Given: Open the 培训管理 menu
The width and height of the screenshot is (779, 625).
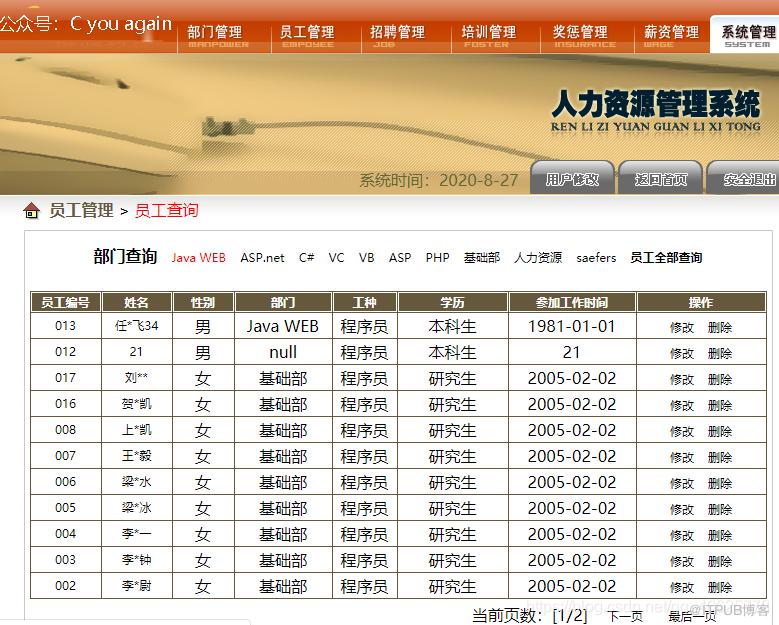Looking at the screenshot, I should pos(488,36).
